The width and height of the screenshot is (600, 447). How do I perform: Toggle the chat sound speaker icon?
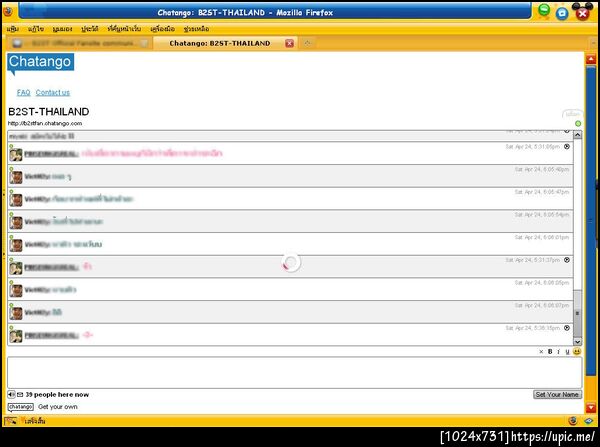click(x=11, y=394)
